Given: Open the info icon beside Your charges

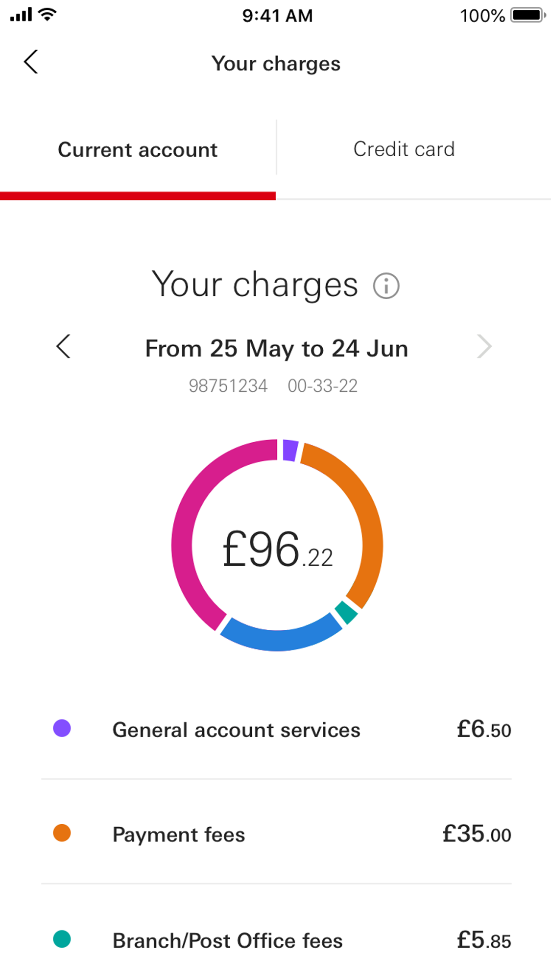Looking at the screenshot, I should point(386,286).
